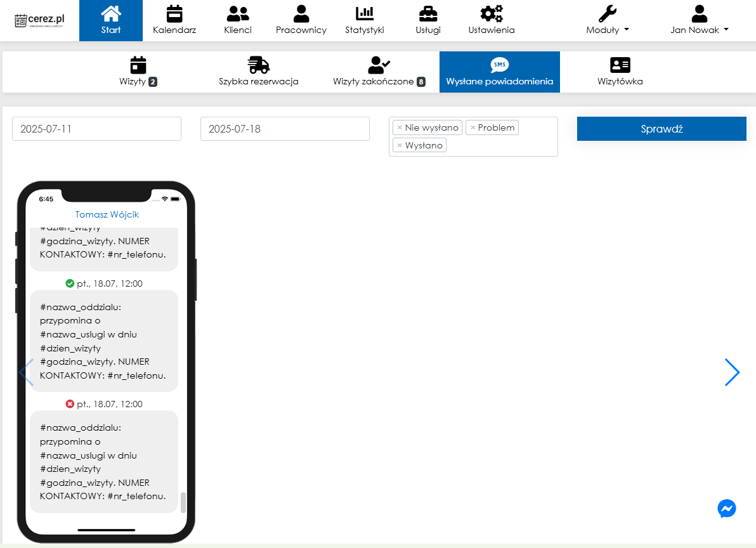The width and height of the screenshot is (756, 548).
Task: Open the Kalendarz calendar icon
Action: tap(174, 14)
